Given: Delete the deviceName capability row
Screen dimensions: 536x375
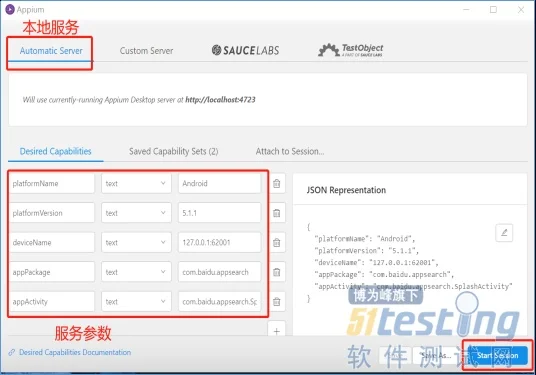Looking at the screenshot, I should tap(277, 243).
